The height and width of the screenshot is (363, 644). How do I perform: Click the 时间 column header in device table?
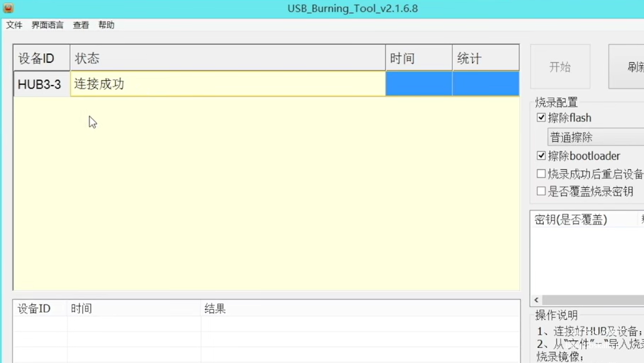coord(418,58)
